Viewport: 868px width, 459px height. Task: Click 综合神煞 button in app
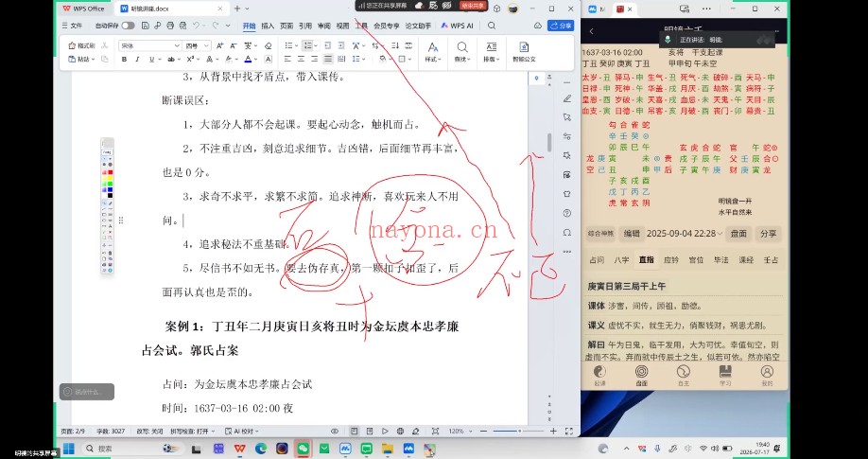click(600, 234)
